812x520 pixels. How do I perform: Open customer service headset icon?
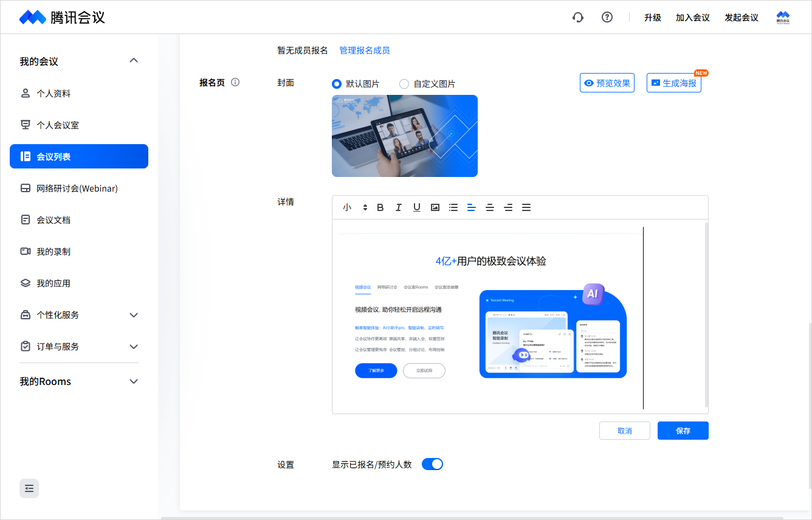578,17
